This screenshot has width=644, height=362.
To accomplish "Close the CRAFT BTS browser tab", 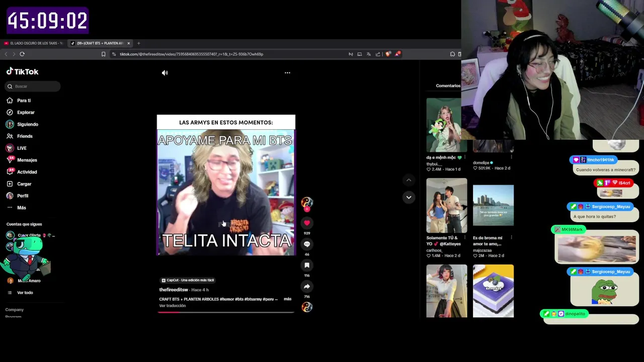I will pyautogui.click(x=128, y=43).
